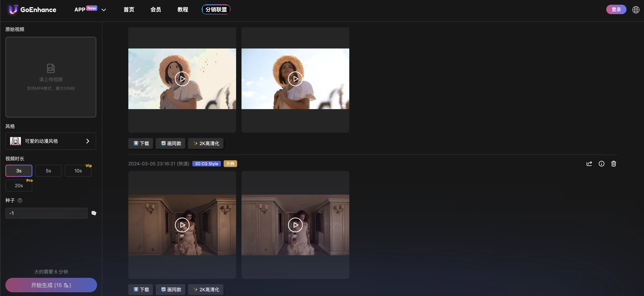Select the 5s video duration

[x=48, y=171]
